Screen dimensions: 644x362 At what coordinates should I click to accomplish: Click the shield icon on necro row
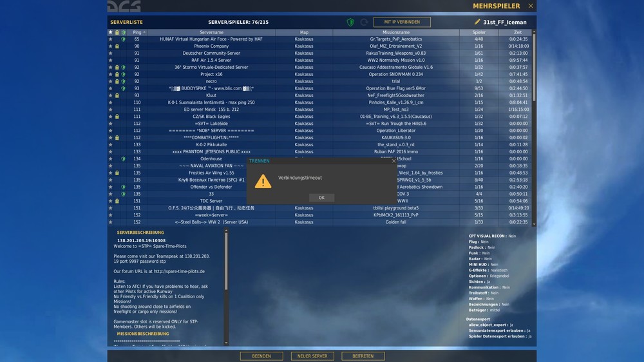tap(123, 81)
